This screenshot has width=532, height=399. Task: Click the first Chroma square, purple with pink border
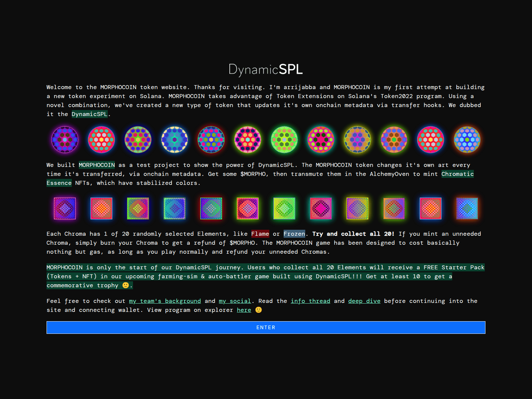click(x=65, y=208)
